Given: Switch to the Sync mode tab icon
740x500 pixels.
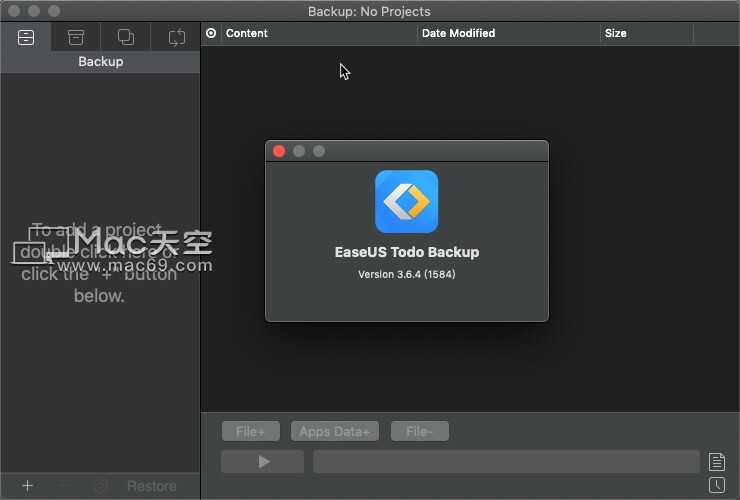Looking at the screenshot, I should [x=177, y=37].
